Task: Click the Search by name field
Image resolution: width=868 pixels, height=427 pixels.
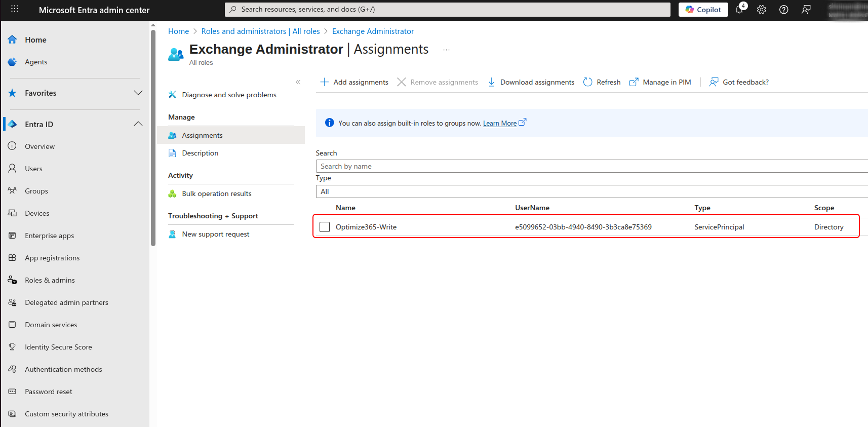Action: click(591, 166)
